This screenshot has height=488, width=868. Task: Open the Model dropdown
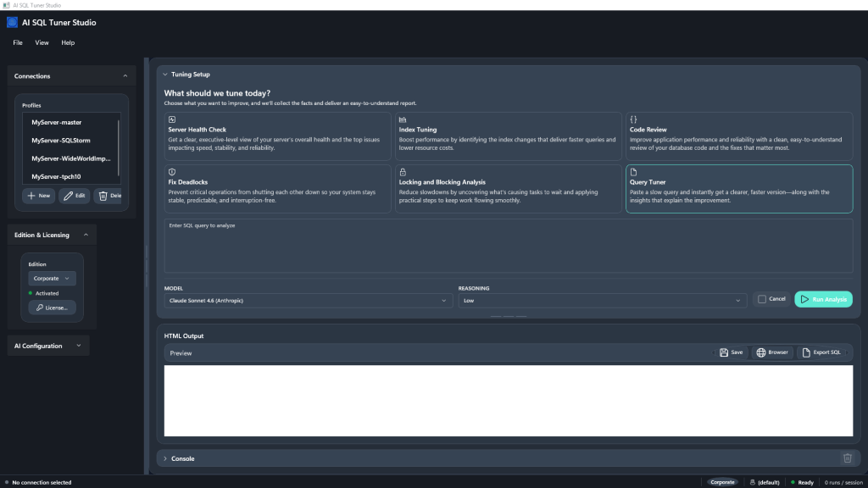point(308,301)
